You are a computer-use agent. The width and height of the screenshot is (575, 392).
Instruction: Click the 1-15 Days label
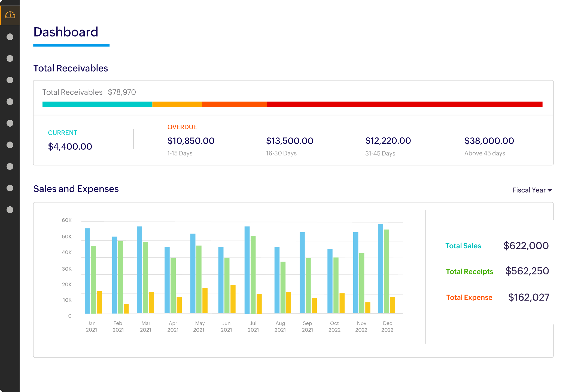180,153
